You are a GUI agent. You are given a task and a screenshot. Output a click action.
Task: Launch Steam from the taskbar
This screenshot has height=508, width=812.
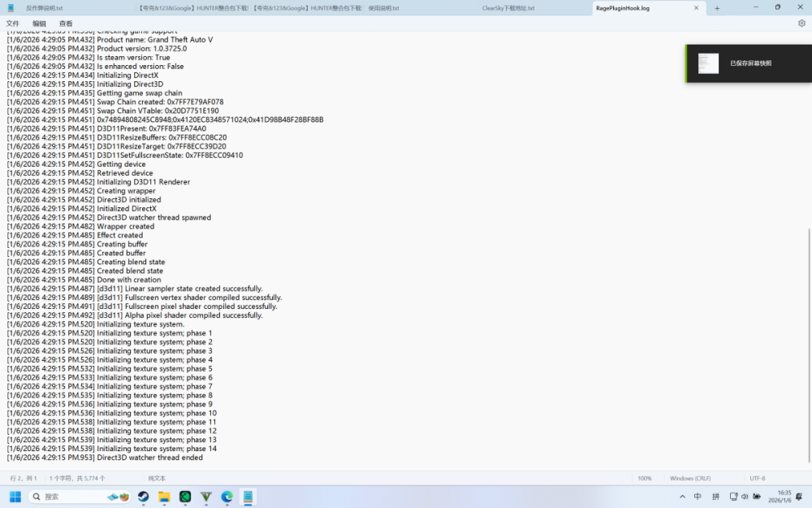click(144, 497)
